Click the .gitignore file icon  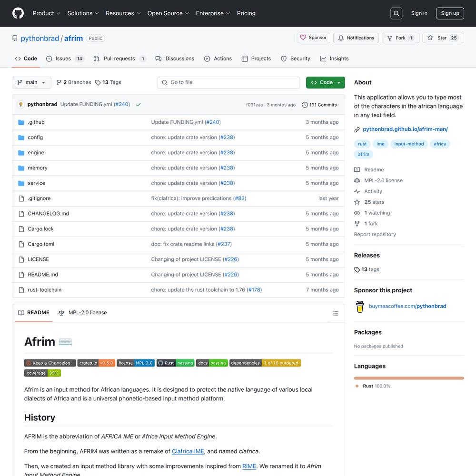click(x=21, y=198)
